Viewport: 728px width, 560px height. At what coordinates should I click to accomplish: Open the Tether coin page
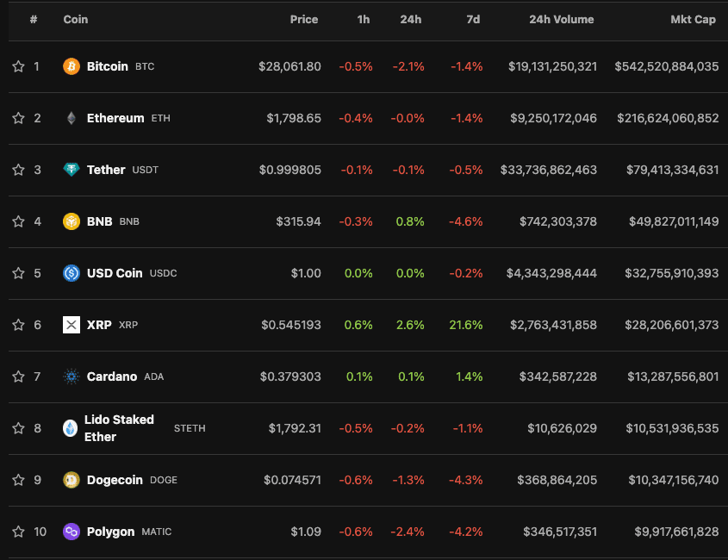tap(106, 170)
